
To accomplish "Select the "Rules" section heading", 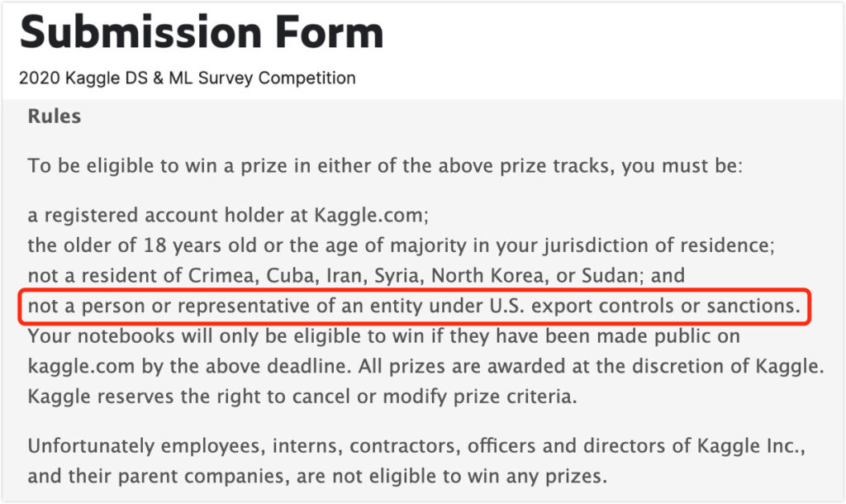I will pyautogui.click(x=55, y=116).
